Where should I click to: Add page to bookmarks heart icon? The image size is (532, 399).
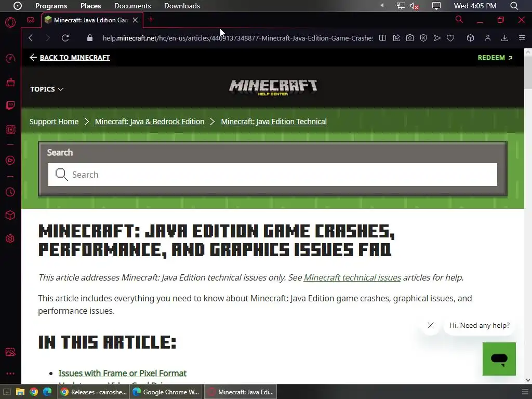tap(450, 38)
